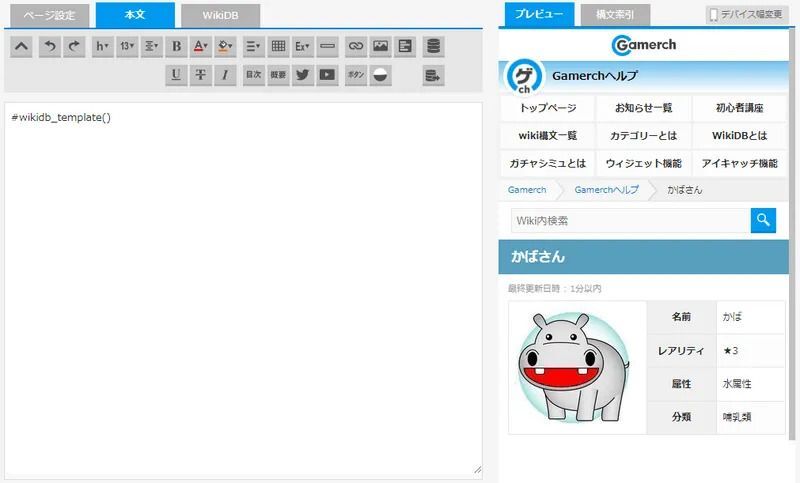Toggle italic text formatting

coord(226,75)
